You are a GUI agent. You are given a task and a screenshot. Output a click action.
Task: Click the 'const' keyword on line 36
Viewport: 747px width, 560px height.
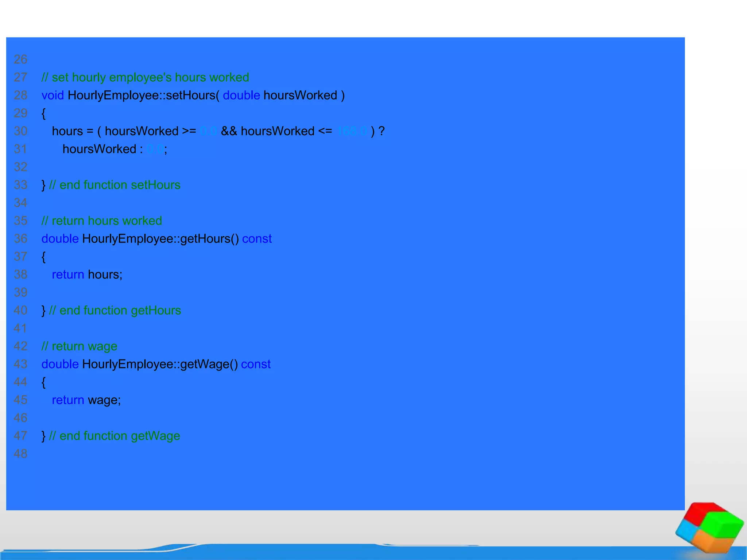click(257, 238)
